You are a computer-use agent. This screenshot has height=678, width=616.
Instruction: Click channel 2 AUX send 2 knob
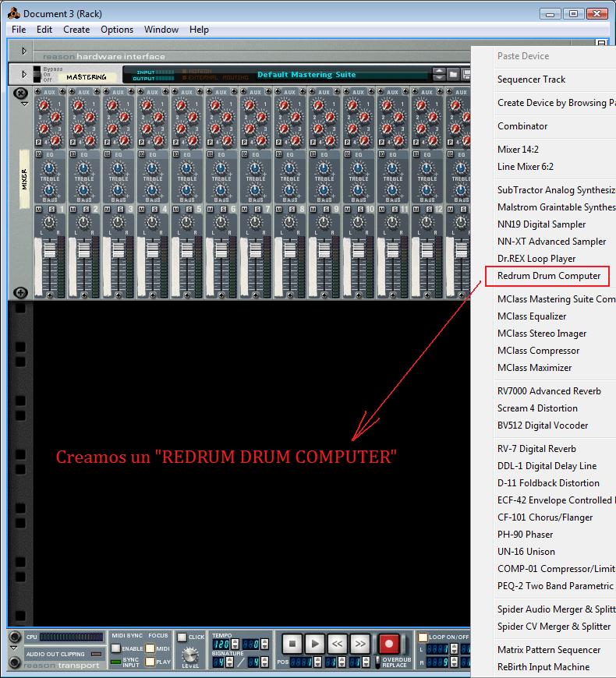pos(90,117)
